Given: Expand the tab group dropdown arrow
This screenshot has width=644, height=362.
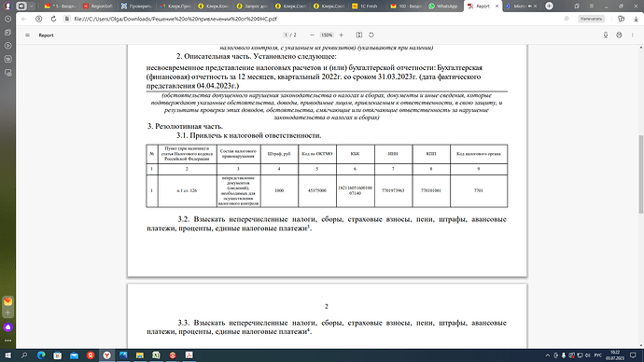Looking at the screenshot, I should [x=31, y=7].
